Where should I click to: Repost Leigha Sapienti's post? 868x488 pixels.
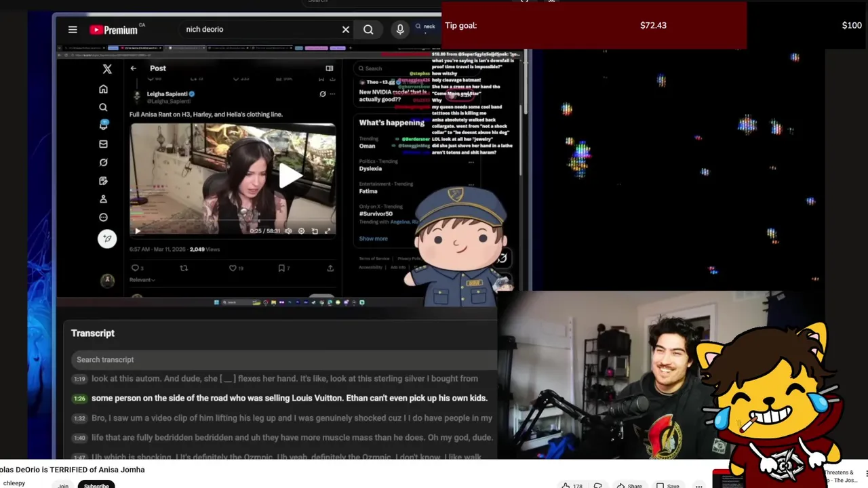point(184,268)
